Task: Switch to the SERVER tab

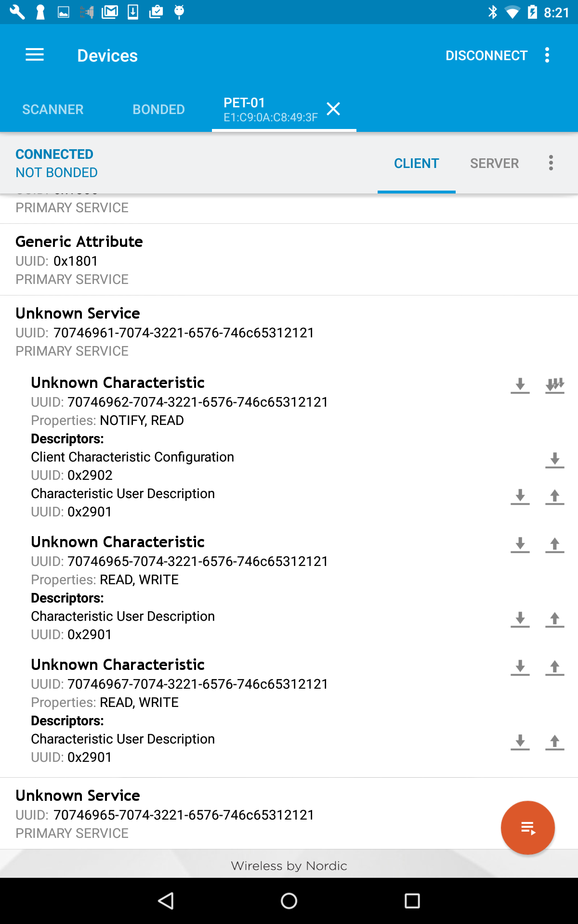Action: (495, 163)
